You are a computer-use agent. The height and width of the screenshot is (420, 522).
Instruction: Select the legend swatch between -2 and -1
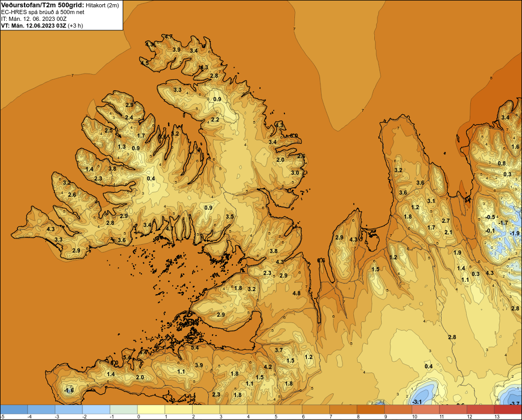coord(96,410)
